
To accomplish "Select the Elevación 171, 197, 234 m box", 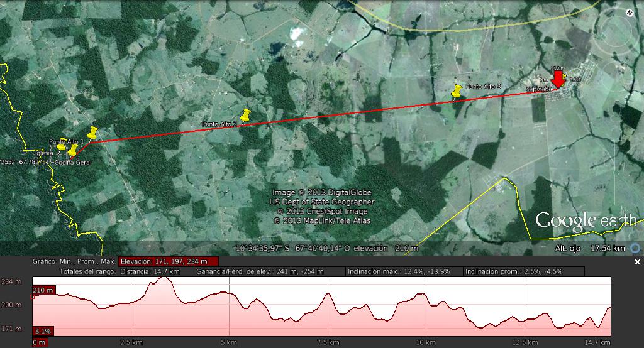I will (169, 261).
